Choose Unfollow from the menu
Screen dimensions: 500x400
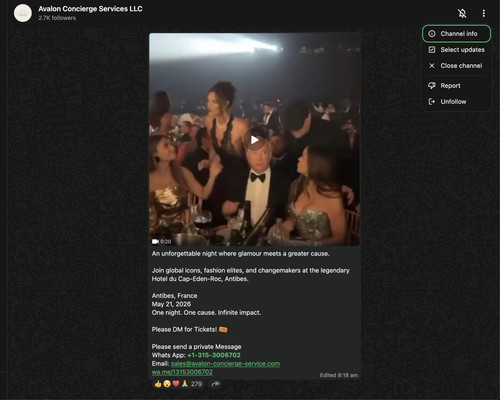[x=456, y=102]
